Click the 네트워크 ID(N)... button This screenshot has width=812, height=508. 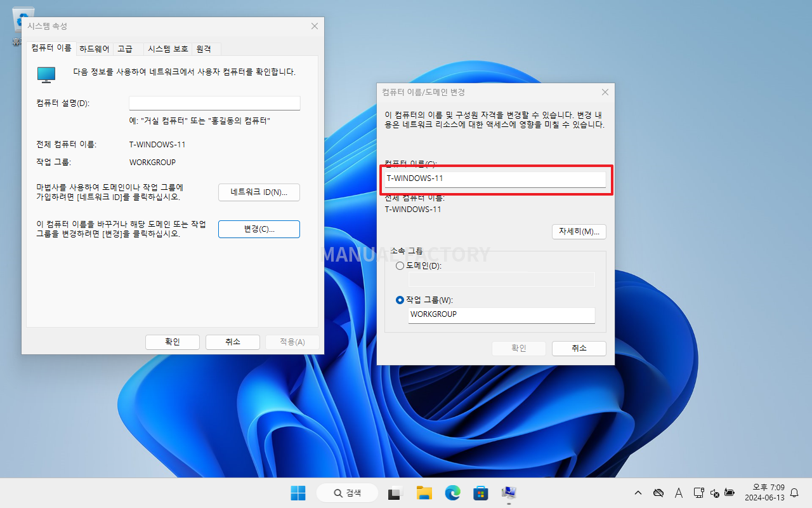259,192
